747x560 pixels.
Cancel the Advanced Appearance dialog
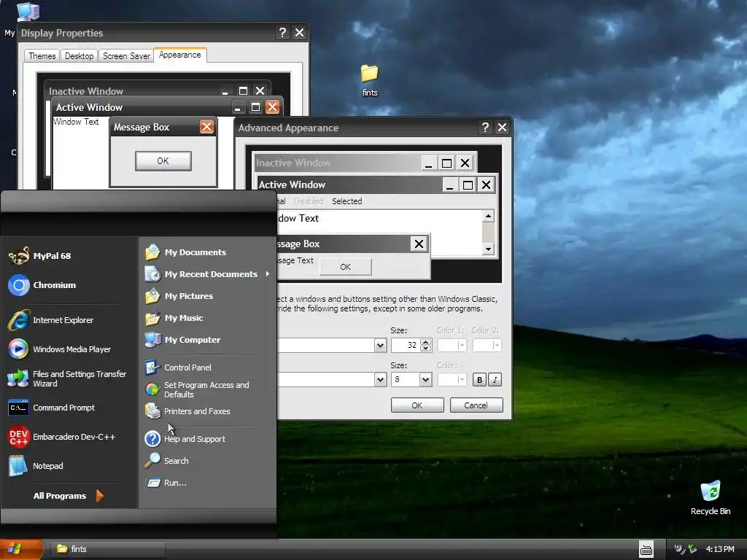click(476, 405)
